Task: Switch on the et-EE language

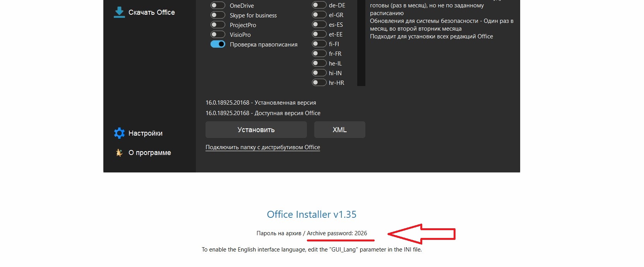Action: pos(319,34)
